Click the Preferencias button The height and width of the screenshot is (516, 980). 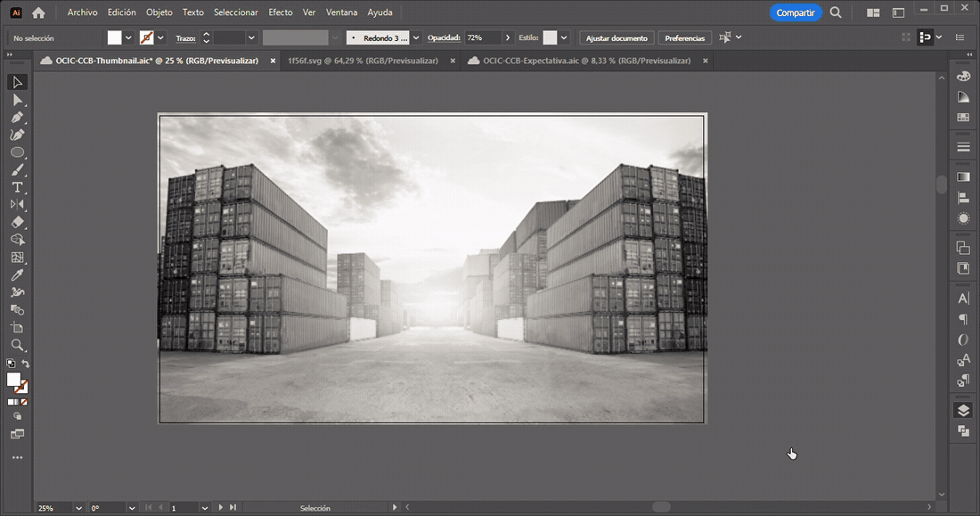(684, 38)
